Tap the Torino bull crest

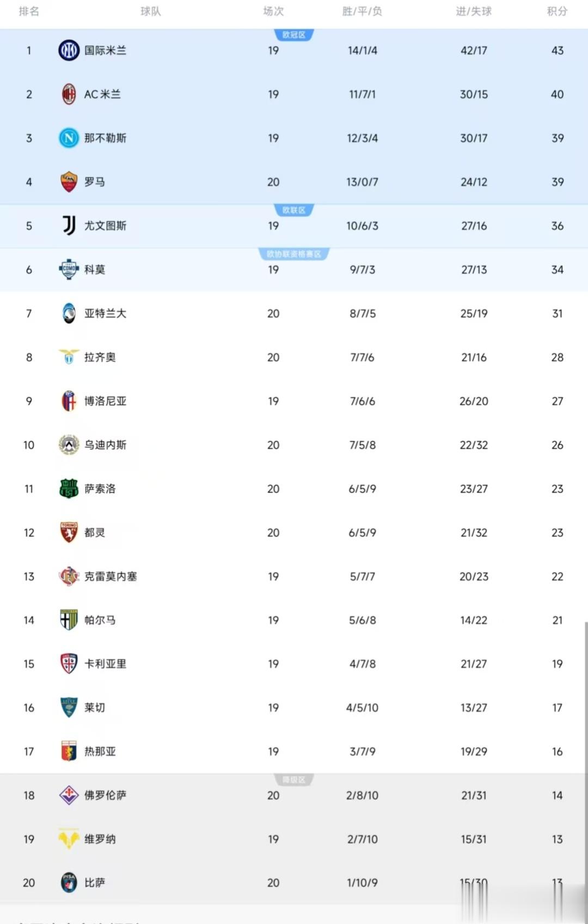point(69,532)
